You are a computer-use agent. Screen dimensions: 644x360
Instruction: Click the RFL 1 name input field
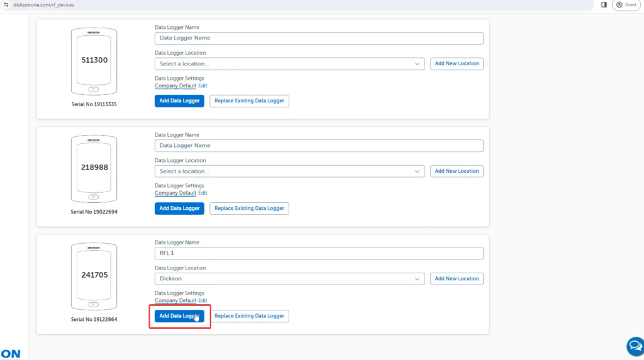[x=319, y=253]
